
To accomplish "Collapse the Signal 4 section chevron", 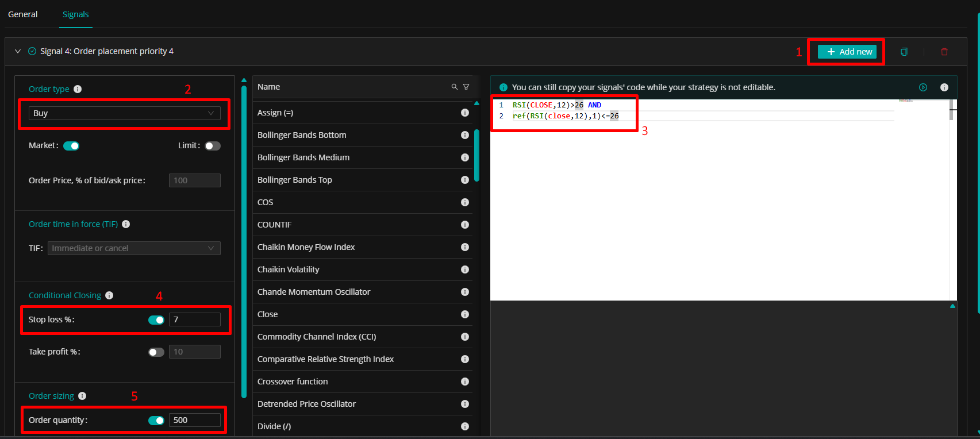I will click(18, 51).
